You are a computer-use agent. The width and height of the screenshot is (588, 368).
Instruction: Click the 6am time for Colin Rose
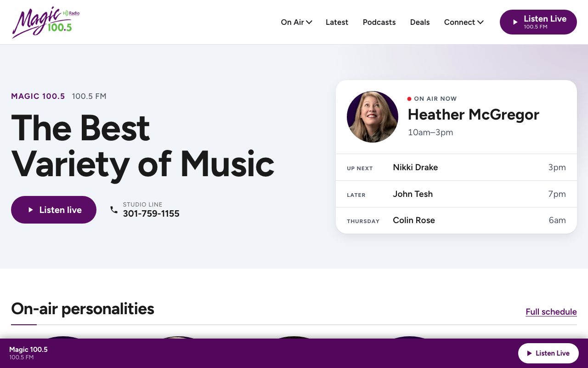[x=557, y=220]
